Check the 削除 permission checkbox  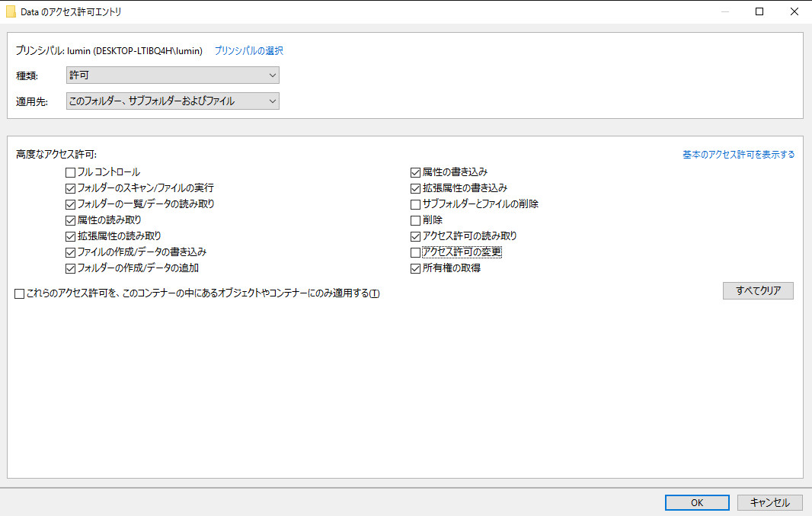coord(415,221)
